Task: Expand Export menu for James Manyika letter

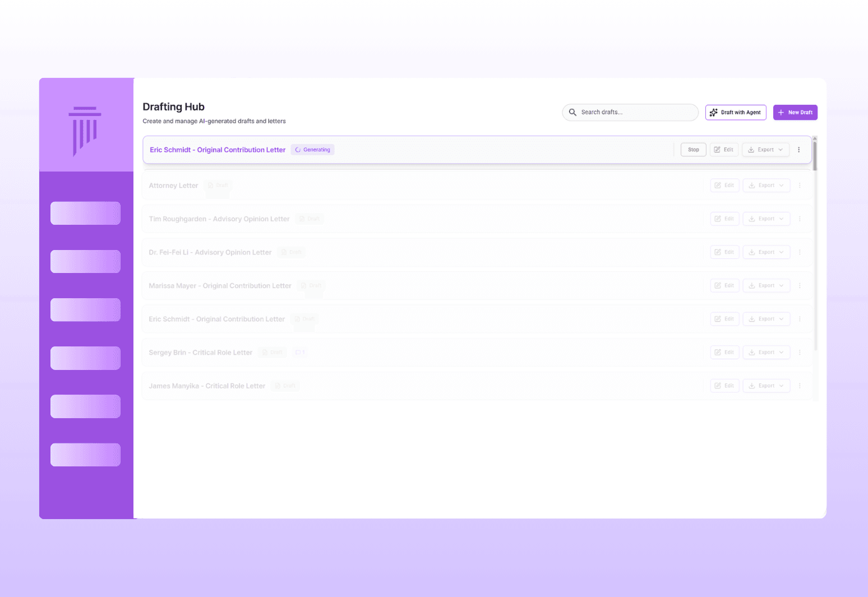Action: tap(767, 386)
